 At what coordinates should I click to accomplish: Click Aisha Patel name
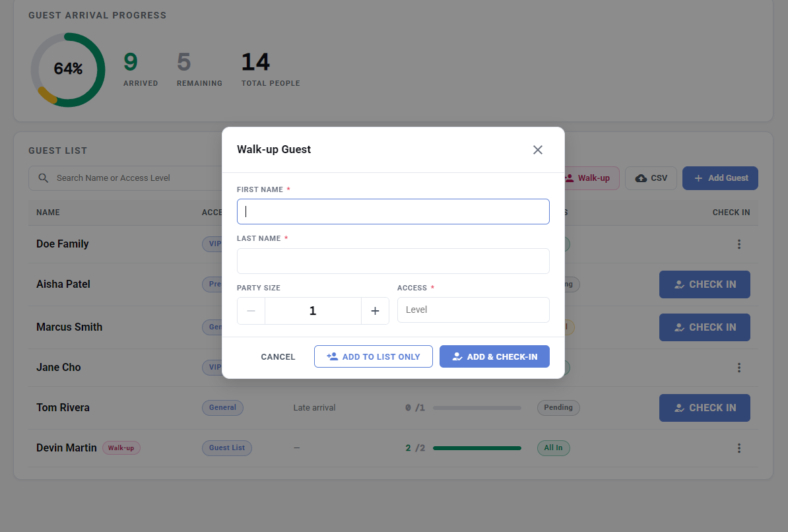click(63, 284)
